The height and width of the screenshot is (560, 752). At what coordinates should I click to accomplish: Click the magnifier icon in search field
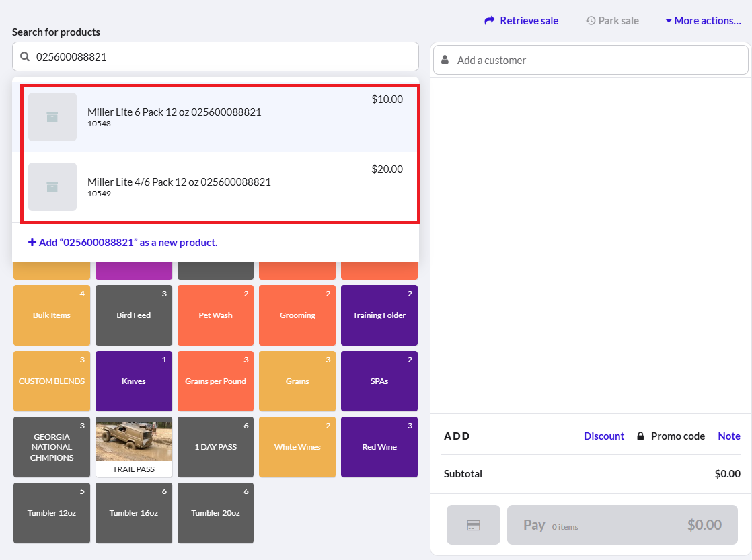[x=25, y=56]
